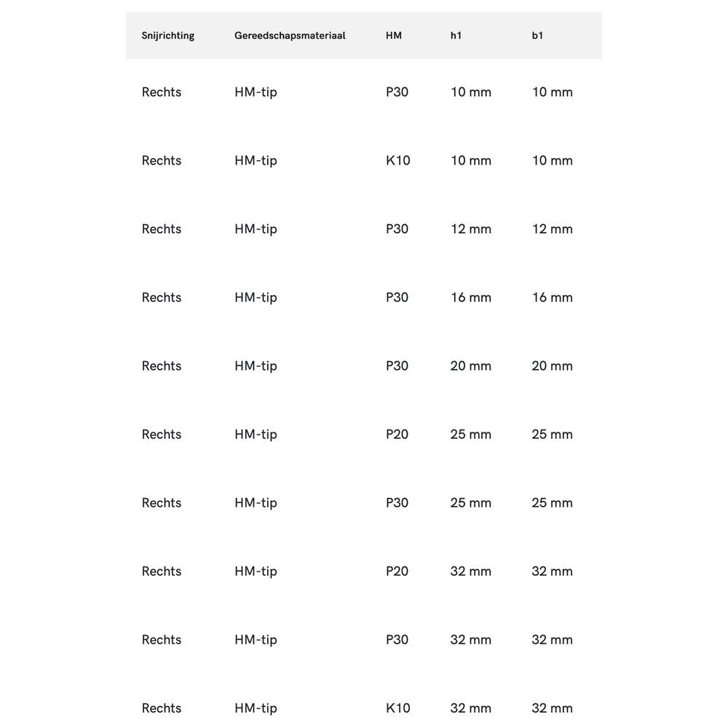Select P30 in the 25 mm row
The image size is (728, 728).
click(x=397, y=502)
